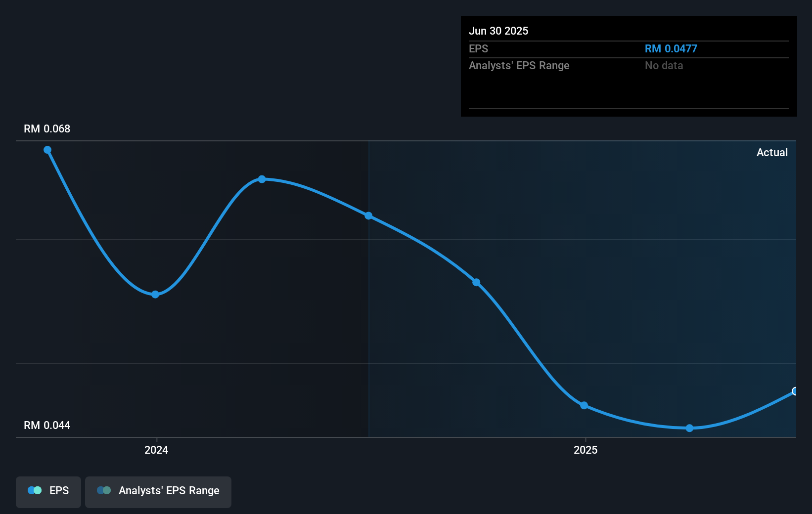This screenshot has height=514, width=812.
Task: Select the first EPS data point near RM 0.068
Action: point(47,150)
